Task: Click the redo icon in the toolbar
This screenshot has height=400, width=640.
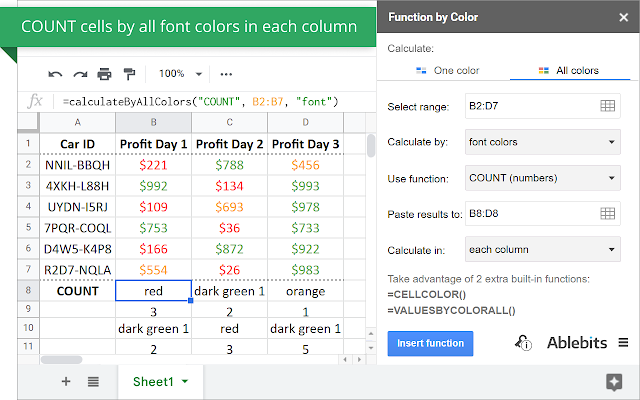Action: 79,73
